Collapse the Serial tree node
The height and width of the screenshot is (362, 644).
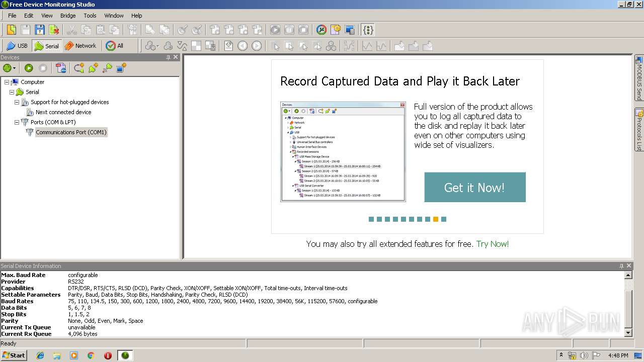(12, 92)
